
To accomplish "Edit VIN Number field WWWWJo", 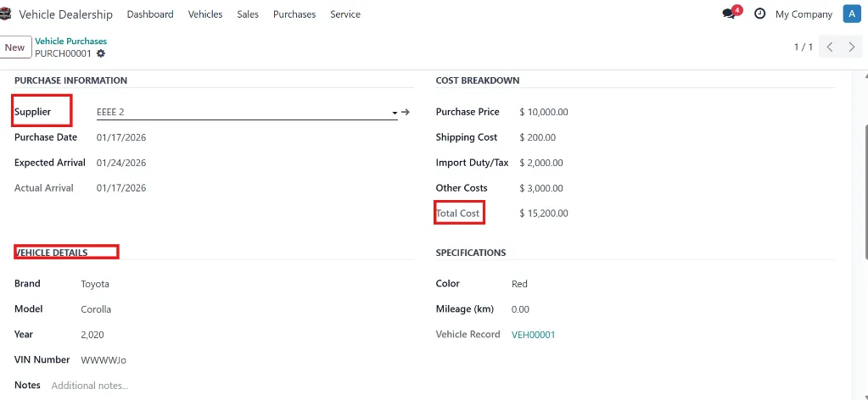I will [104, 360].
